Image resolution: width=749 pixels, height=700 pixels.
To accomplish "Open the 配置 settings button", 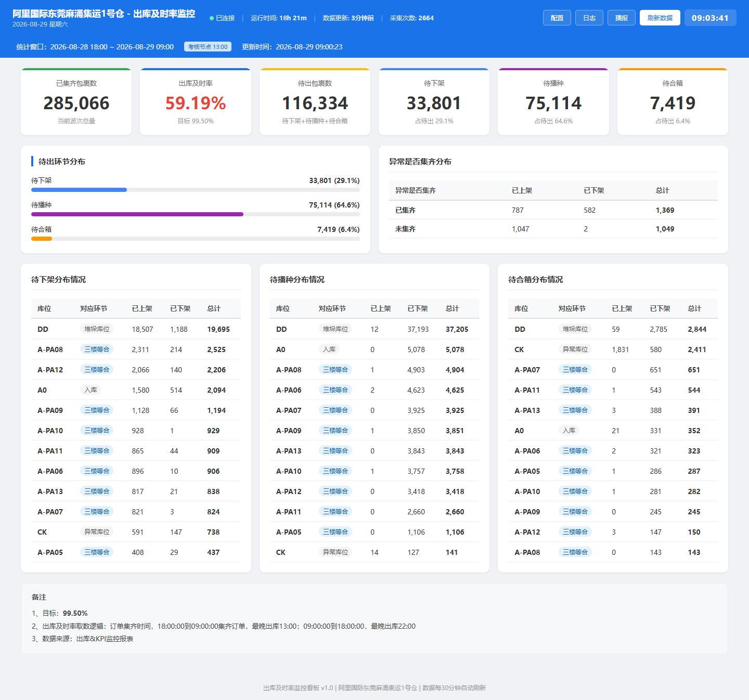I will (557, 18).
